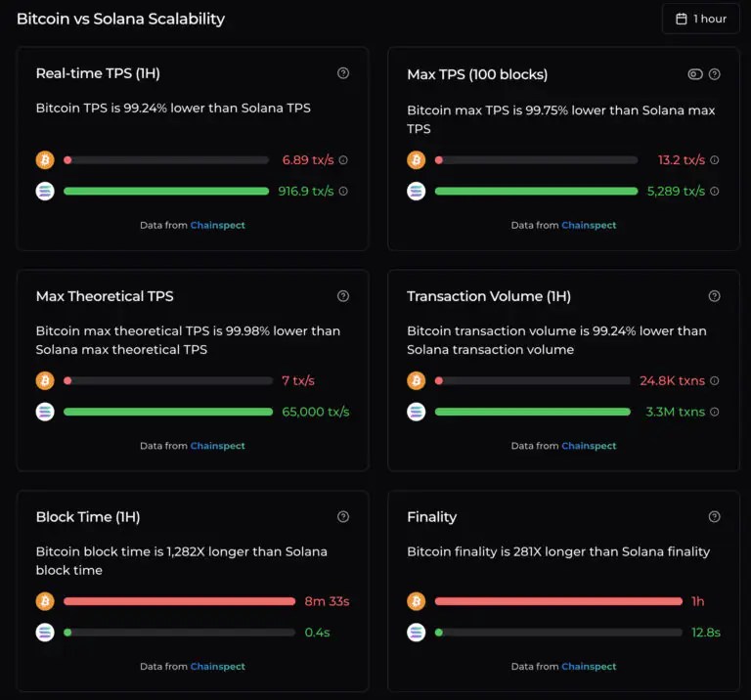Click help icon on Max Theoretical TPS card
Image resolution: width=751 pixels, height=700 pixels.
(x=343, y=296)
